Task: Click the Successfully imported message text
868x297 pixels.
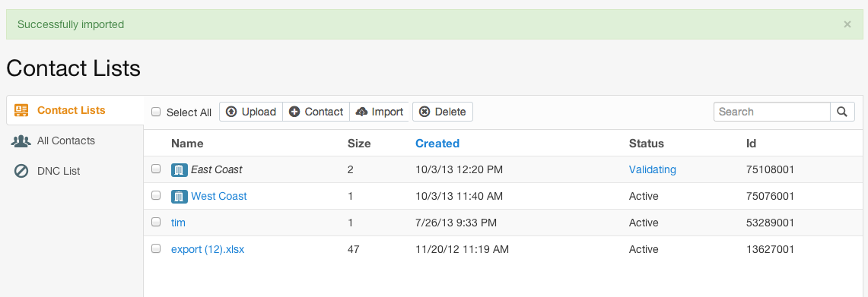Action: (71, 24)
